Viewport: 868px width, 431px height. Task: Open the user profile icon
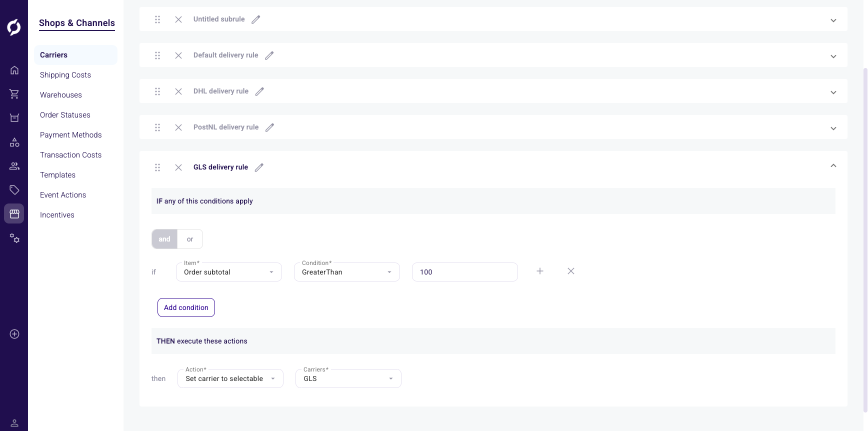(x=14, y=423)
